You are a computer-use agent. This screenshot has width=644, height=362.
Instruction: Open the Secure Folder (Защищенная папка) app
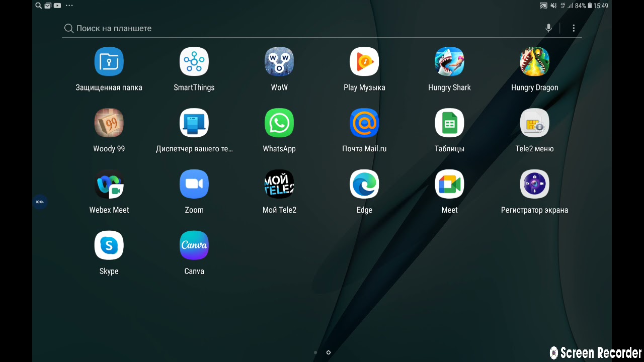point(109,62)
